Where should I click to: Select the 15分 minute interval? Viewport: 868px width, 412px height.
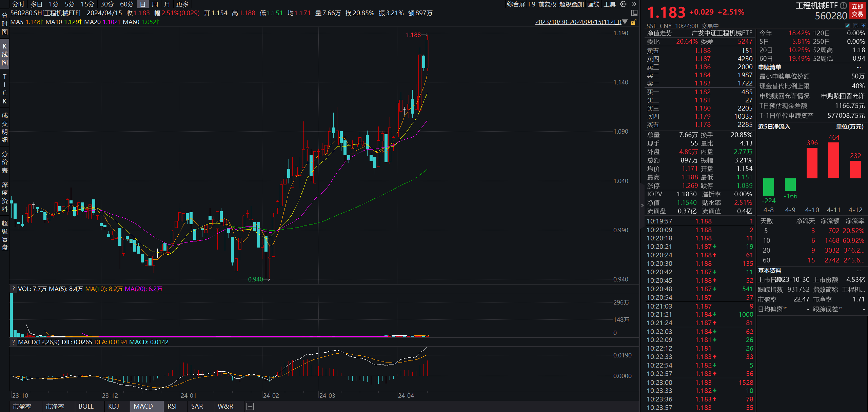(87, 4)
